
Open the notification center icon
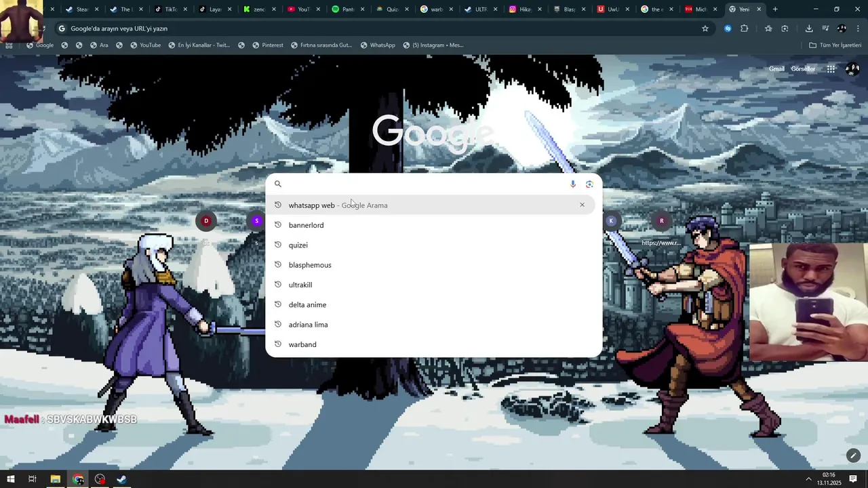[x=853, y=479]
